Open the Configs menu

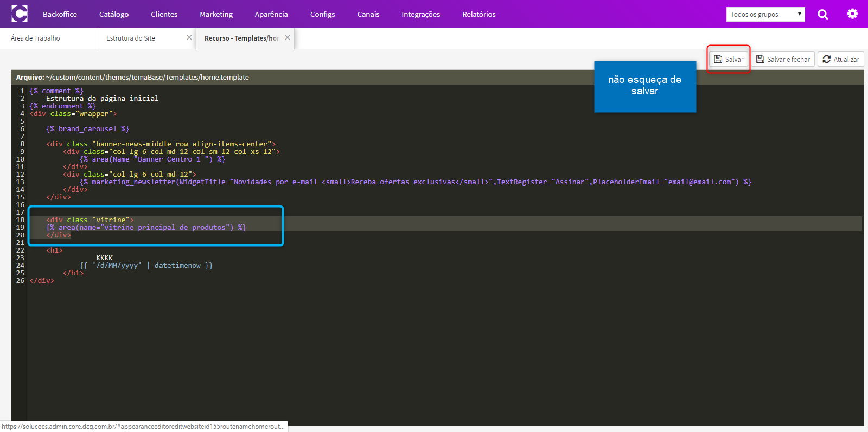(323, 14)
